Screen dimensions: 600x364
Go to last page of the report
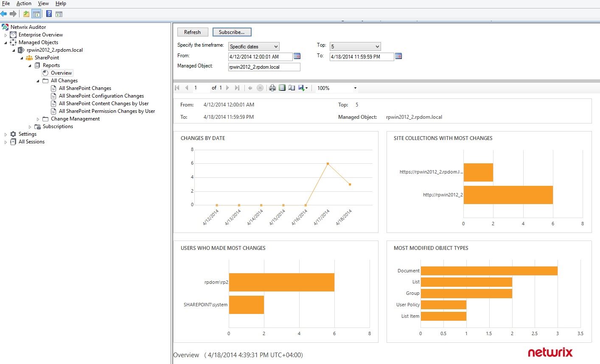pyautogui.click(x=237, y=88)
